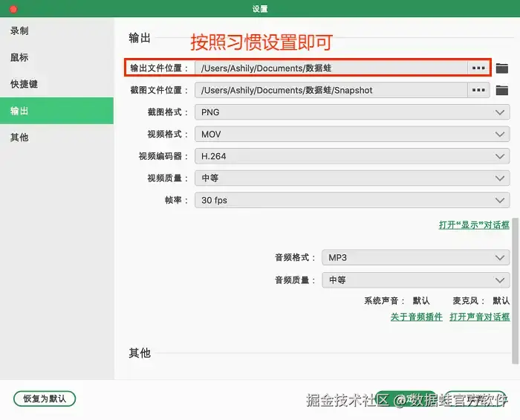520x420 pixels.
Task: Open the video encoder H.264 dropdown
Action: point(352,156)
